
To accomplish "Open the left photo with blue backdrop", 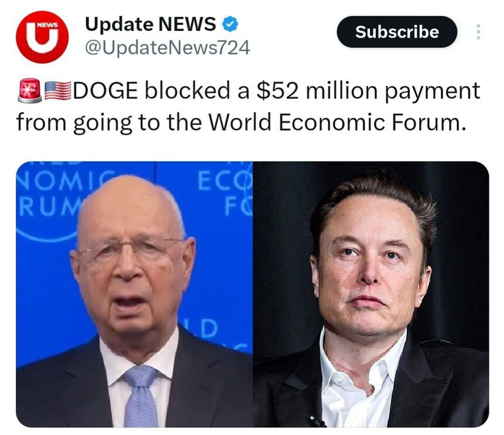I will (x=135, y=294).
